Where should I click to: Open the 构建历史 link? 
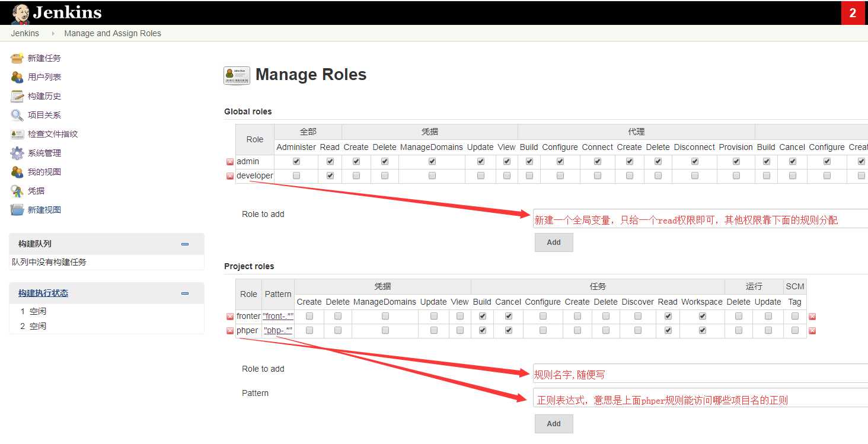[44, 96]
